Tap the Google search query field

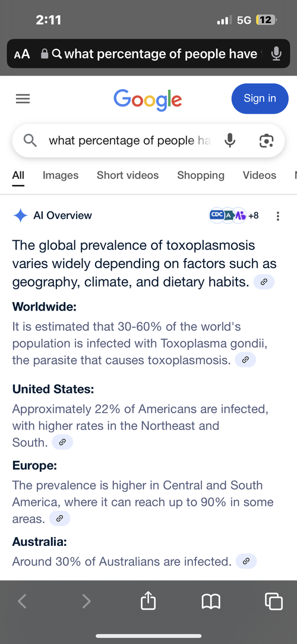click(x=129, y=141)
